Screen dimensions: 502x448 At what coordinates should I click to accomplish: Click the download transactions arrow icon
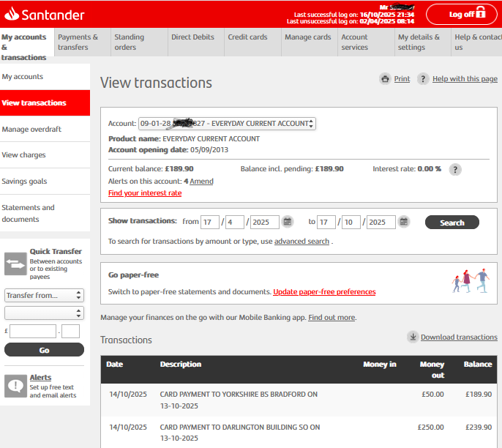click(413, 337)
